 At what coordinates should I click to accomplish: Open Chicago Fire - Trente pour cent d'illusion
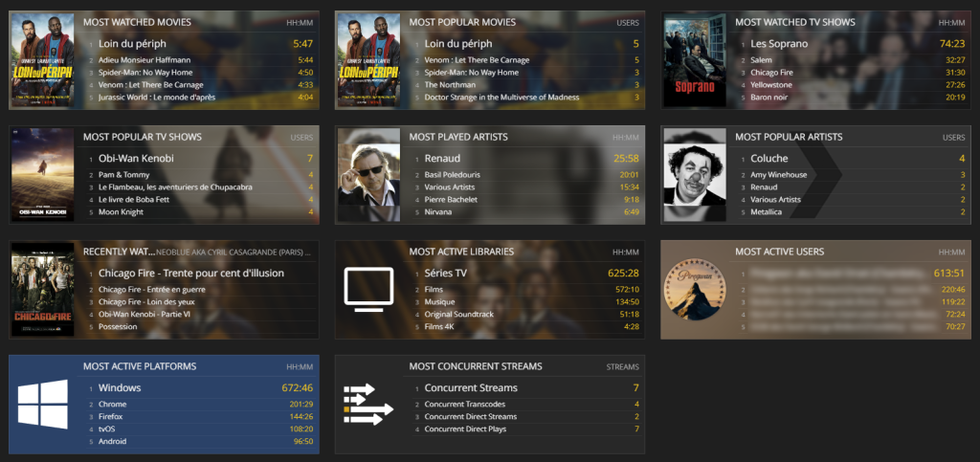tap(190, 274)
